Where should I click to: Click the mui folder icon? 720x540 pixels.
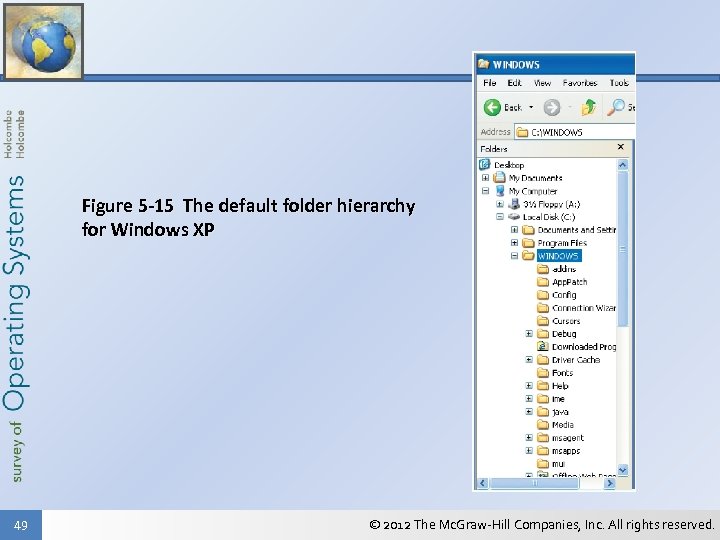point(543,463)
